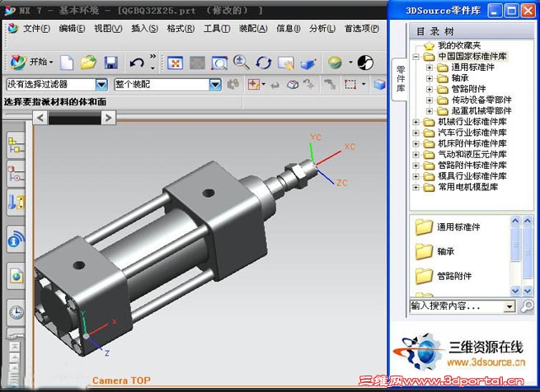Click the right arrow tab scroll button

[109, 118]
